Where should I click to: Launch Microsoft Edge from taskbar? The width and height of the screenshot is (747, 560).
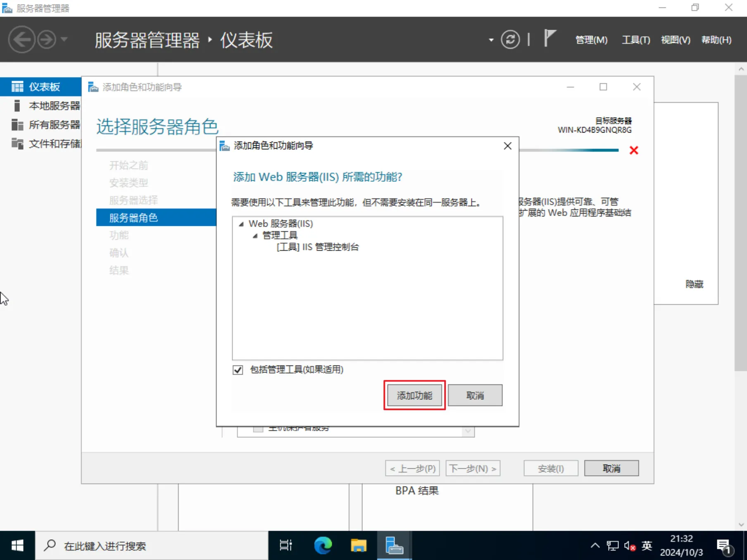[x=323, y=546]
